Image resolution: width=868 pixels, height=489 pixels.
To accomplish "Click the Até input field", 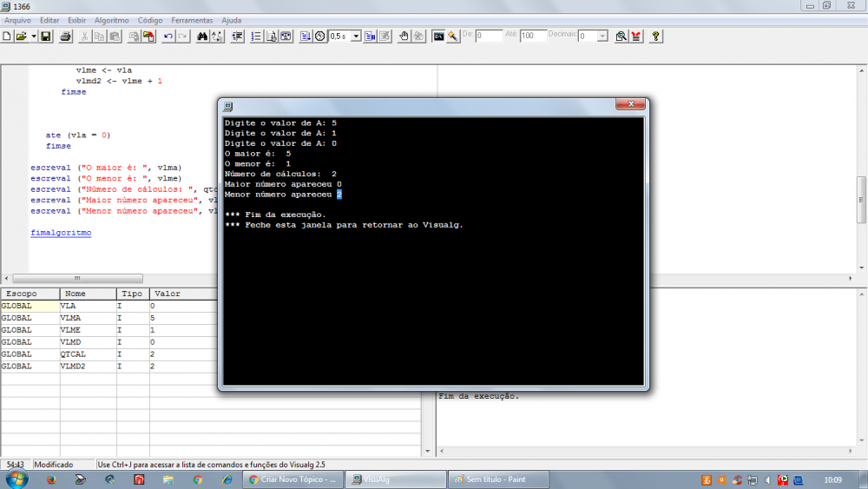I will tap(533, 36).
